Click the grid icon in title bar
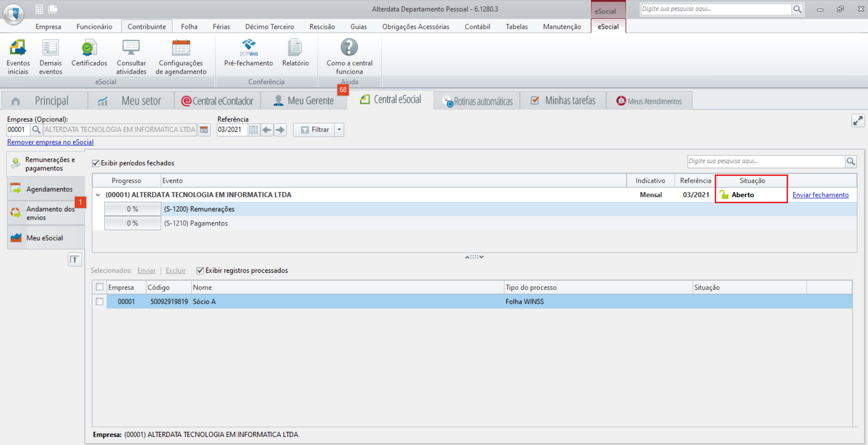 click(39, 9)
